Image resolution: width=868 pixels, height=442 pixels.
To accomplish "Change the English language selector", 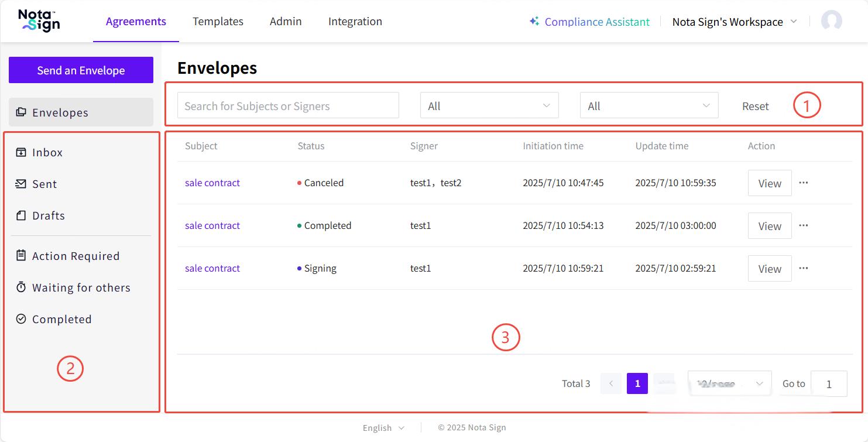I will coord(383,427).
